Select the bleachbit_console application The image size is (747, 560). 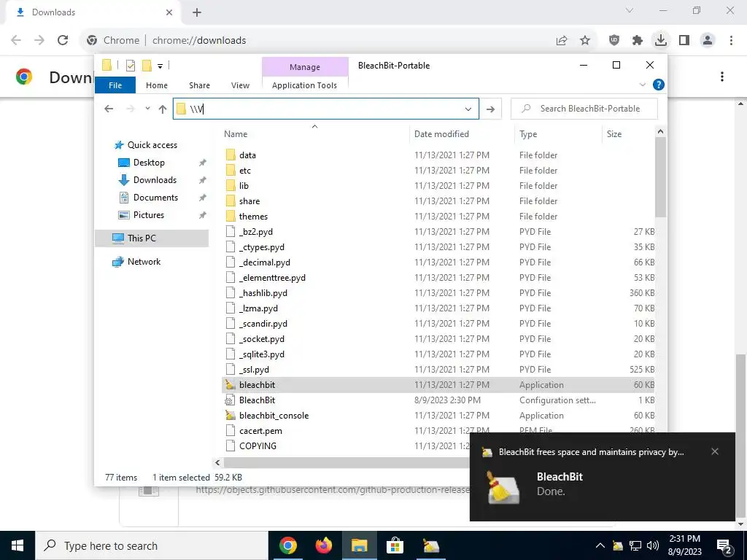(x=438, y=415)
